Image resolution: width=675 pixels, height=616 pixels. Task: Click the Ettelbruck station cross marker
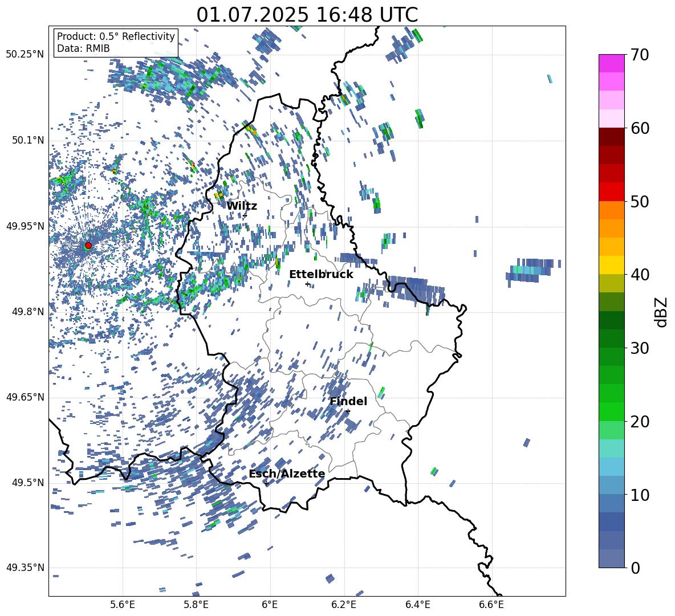307,284
